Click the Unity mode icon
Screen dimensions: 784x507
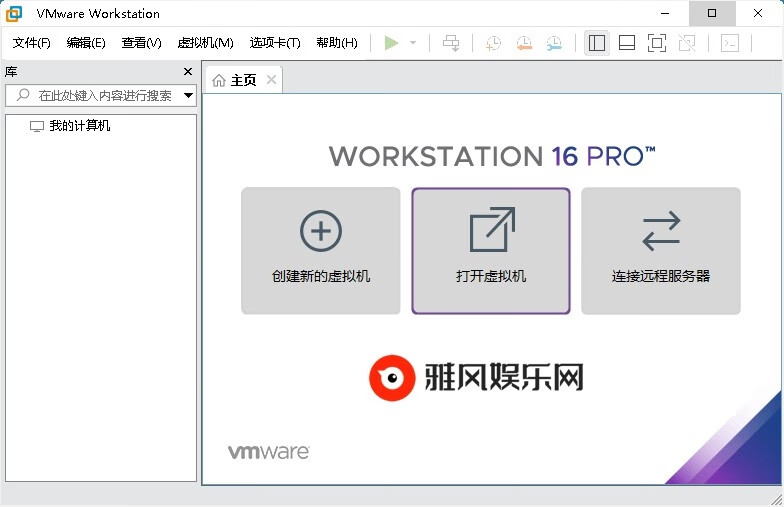pos(687,43)
